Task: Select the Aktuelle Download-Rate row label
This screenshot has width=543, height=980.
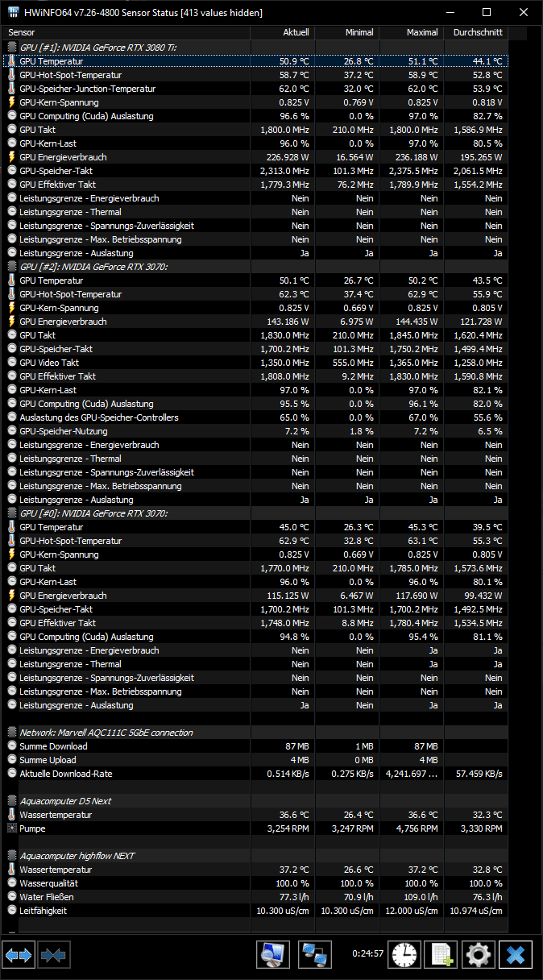Action: 66,774
